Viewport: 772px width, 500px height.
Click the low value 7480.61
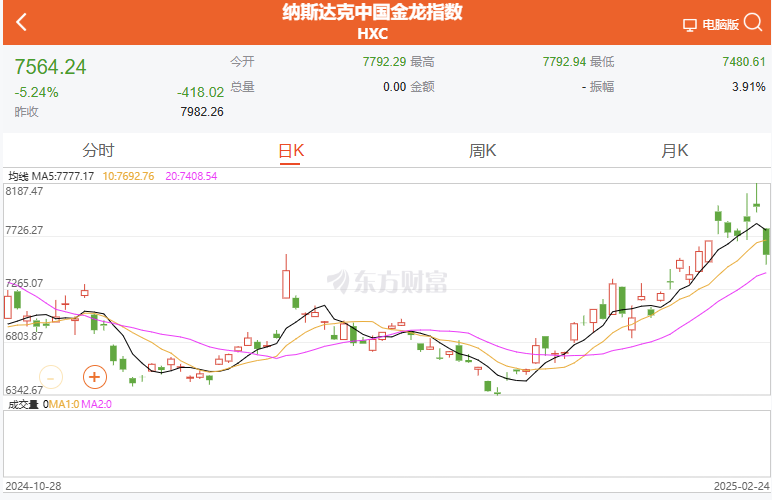744,62
